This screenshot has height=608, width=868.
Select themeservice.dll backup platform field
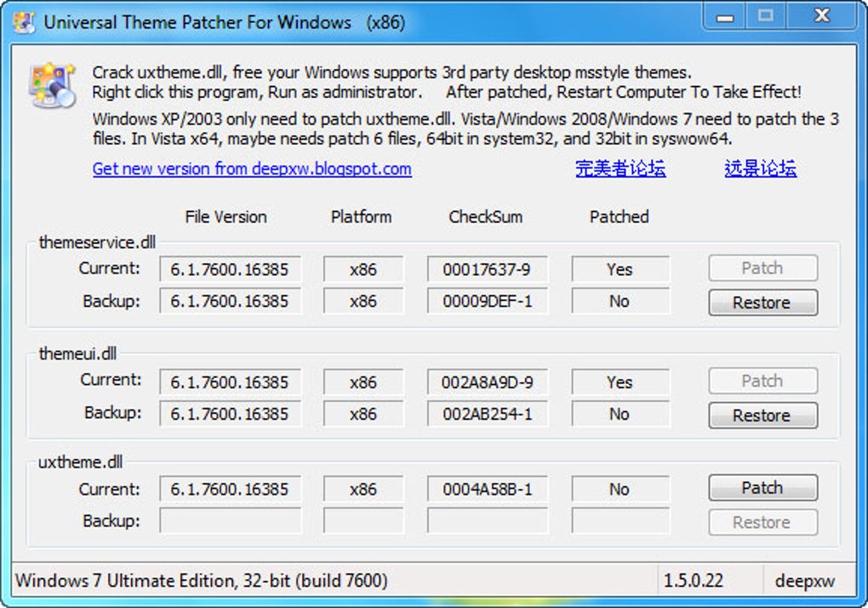point(363,301)
